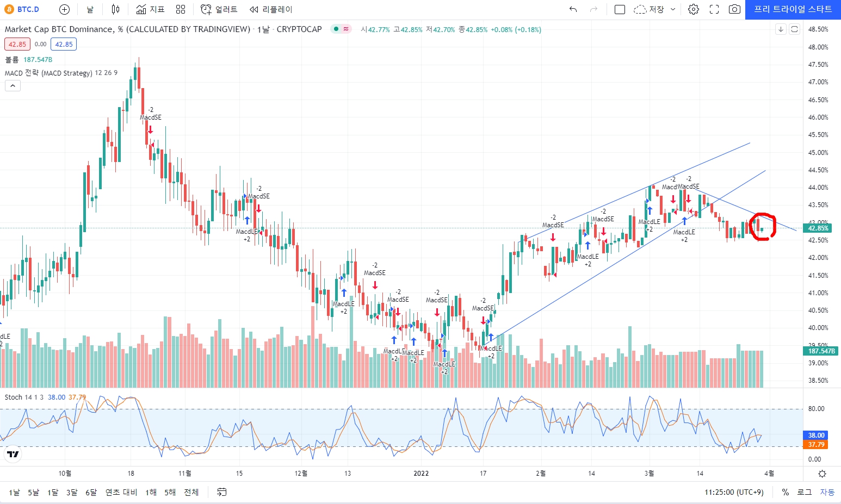The width and height of the screenshot is (841, 504).
Task: Select the 1날 date range
Action: 14,492
